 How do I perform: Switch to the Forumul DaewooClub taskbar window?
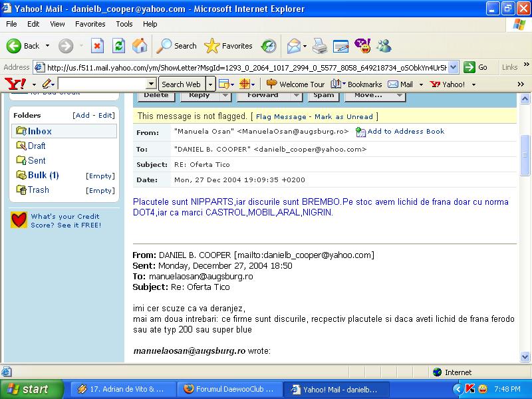click(230, 389)
